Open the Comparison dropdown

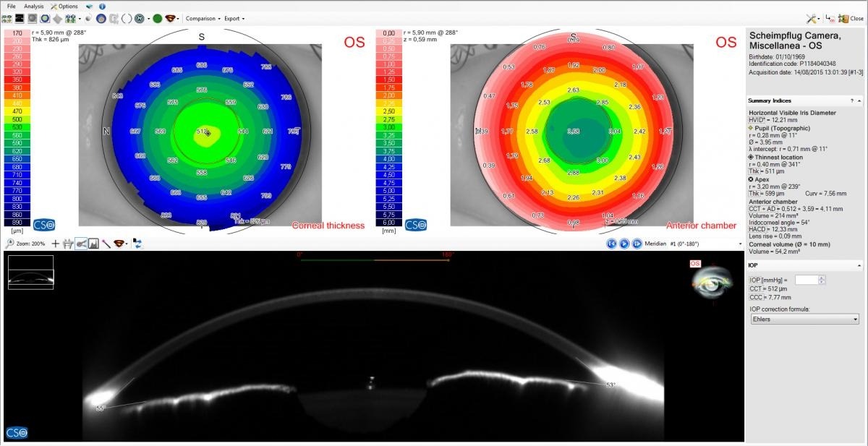202,18
